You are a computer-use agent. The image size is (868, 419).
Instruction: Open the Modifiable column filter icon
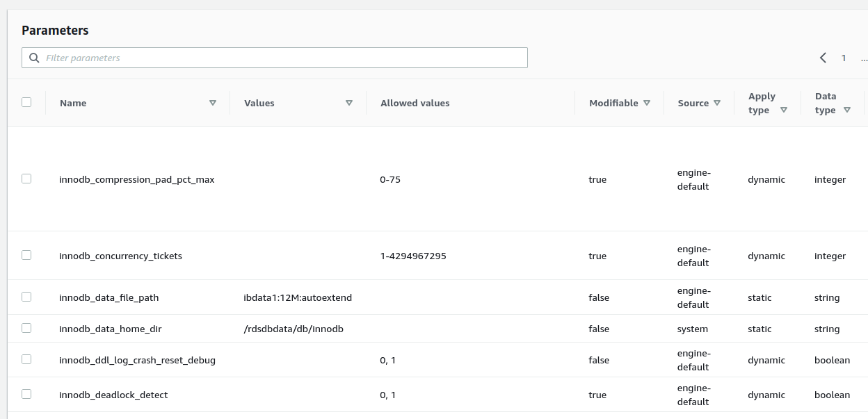click(x=647, y=102)
